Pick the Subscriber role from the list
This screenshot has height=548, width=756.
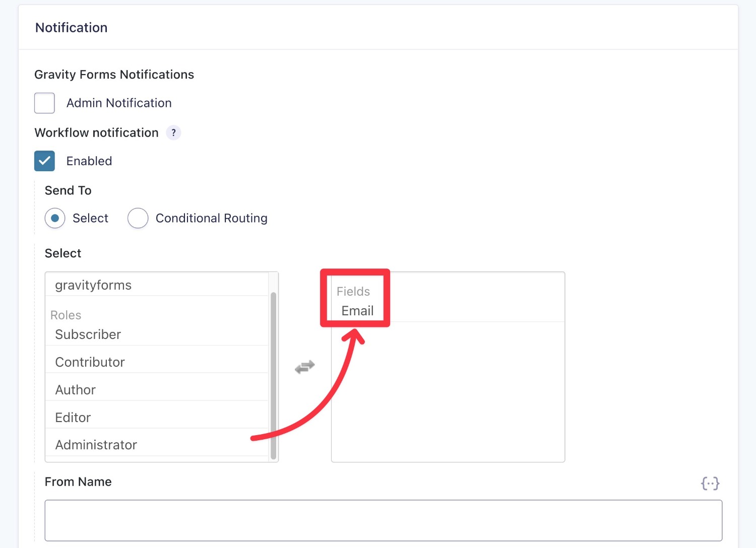point(88,334)
